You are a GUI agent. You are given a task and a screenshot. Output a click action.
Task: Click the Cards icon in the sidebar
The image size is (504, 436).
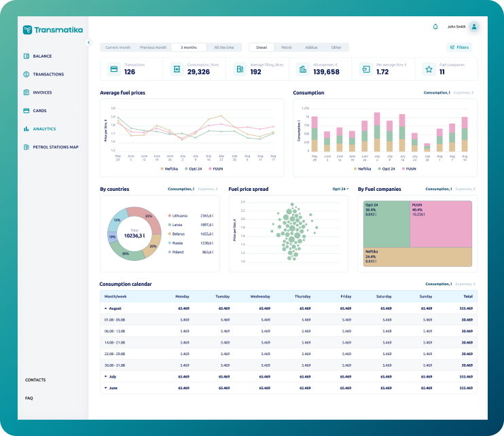26,111
